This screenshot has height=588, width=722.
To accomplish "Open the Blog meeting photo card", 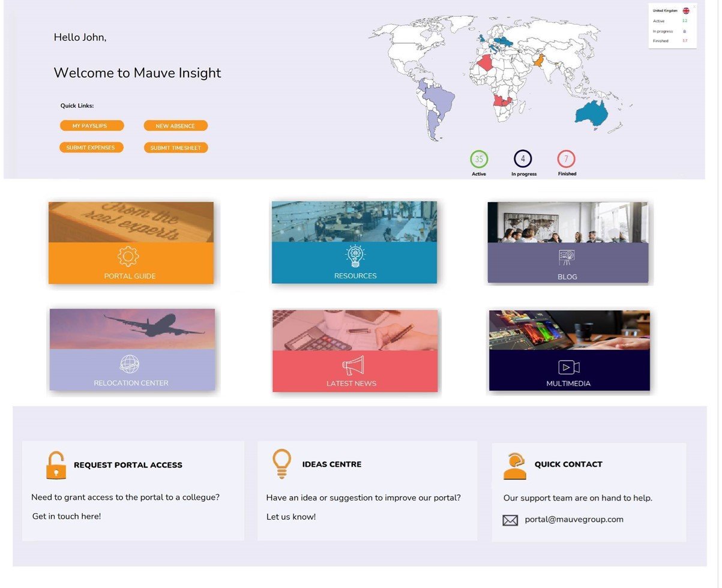I will pyautogui.click(x=568, y=222).
